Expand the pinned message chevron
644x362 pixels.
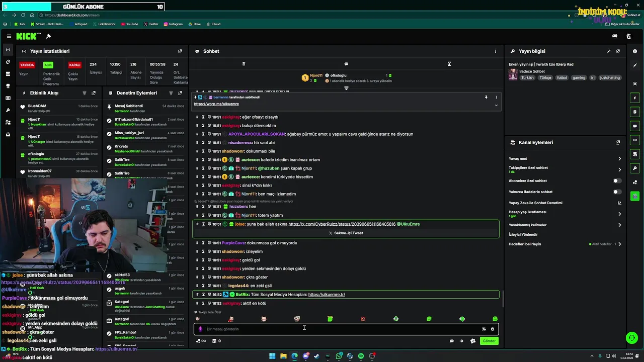(x=496, y=105)
